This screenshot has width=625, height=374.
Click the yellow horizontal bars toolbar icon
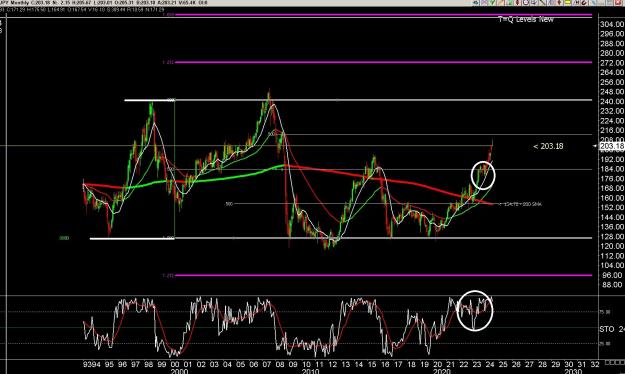pyautogui.click(x=567, y=2)
